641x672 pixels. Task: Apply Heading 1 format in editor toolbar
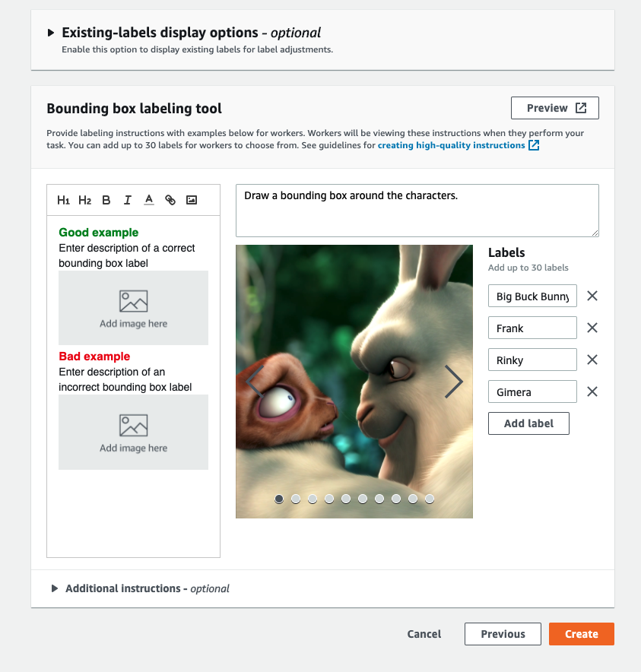(x=64, y=200)
